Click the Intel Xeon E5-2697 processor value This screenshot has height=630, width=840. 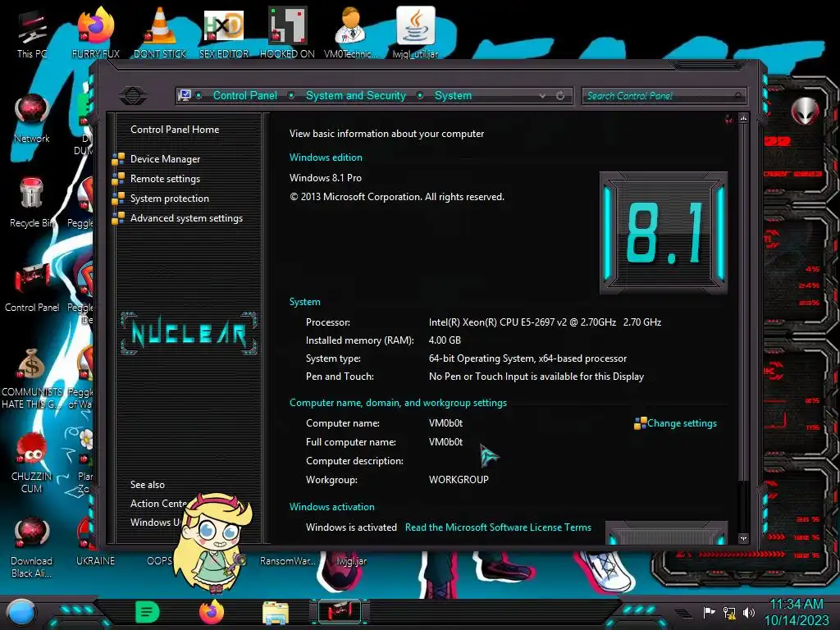coord(545,322)
